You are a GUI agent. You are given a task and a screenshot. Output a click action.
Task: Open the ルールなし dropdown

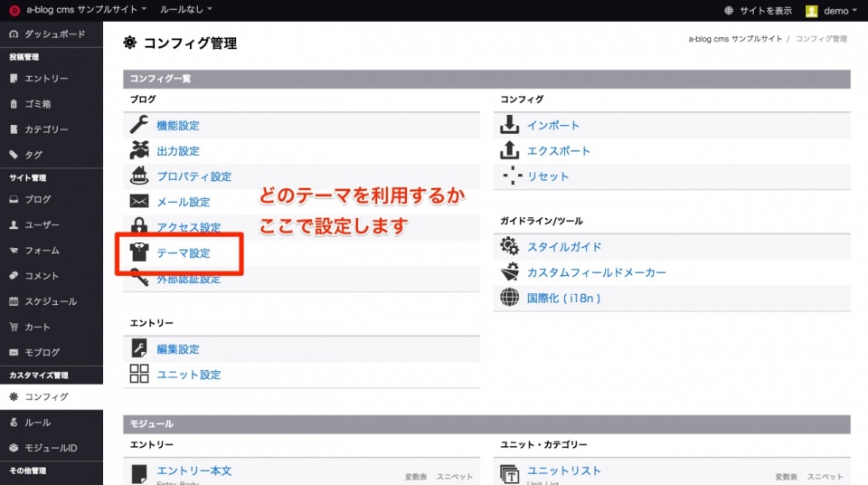[x=186, y=9]
